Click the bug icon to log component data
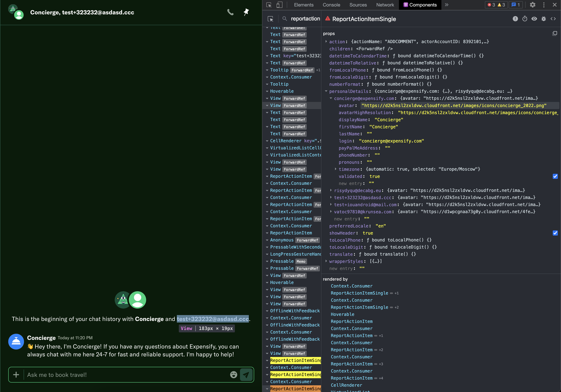Screen dimensions: 561x392 [544, 19]
